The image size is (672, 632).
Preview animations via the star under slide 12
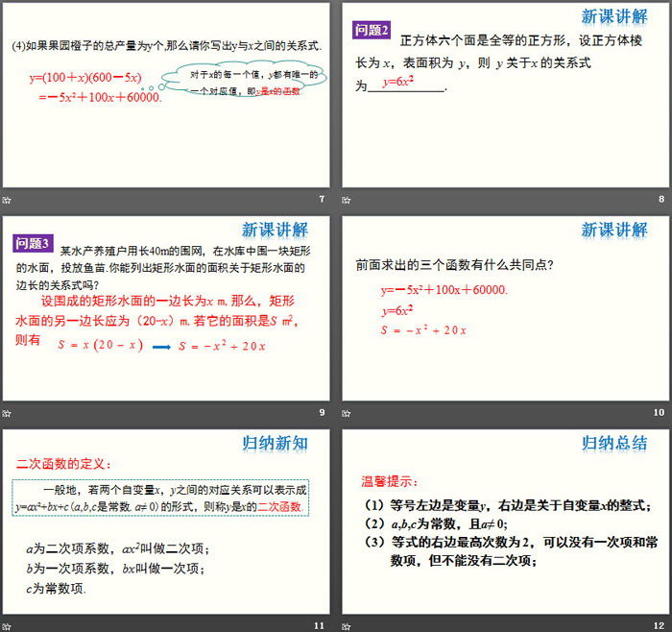pyautogui.click(x=348, y=626)
